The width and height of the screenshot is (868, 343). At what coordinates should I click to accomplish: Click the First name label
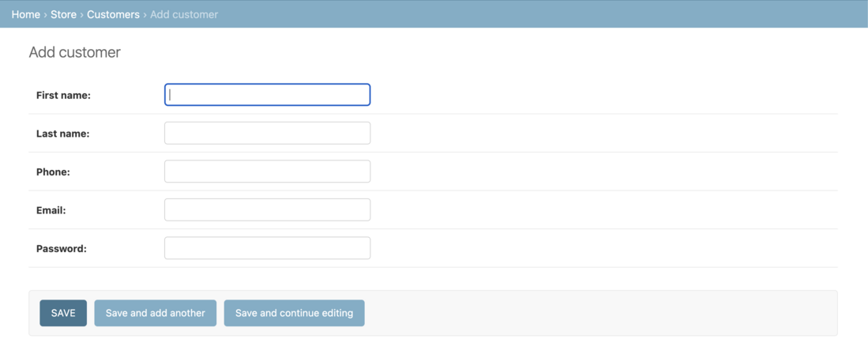coord(63,96)
